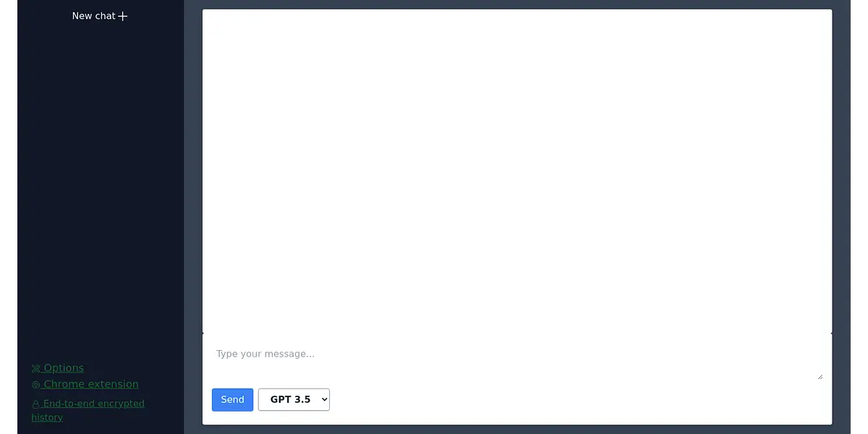This screenshot has height=434, width=868.
Task: Click the crossed-tools icon before Options
Action: pyautogui.click(x=35, y=368)
